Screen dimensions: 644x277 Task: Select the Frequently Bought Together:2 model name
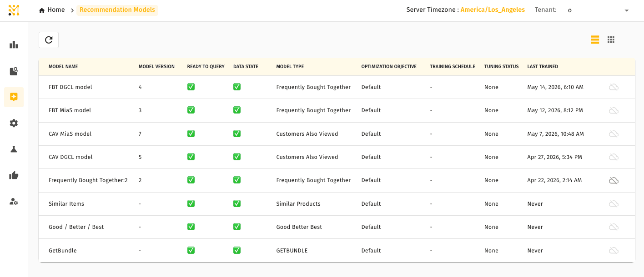88,180
